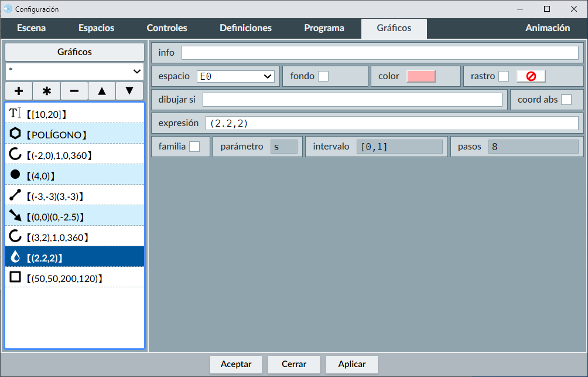Open the Animación tab
The height and width of the screenshot is (377, 588).
coord(547,28)
